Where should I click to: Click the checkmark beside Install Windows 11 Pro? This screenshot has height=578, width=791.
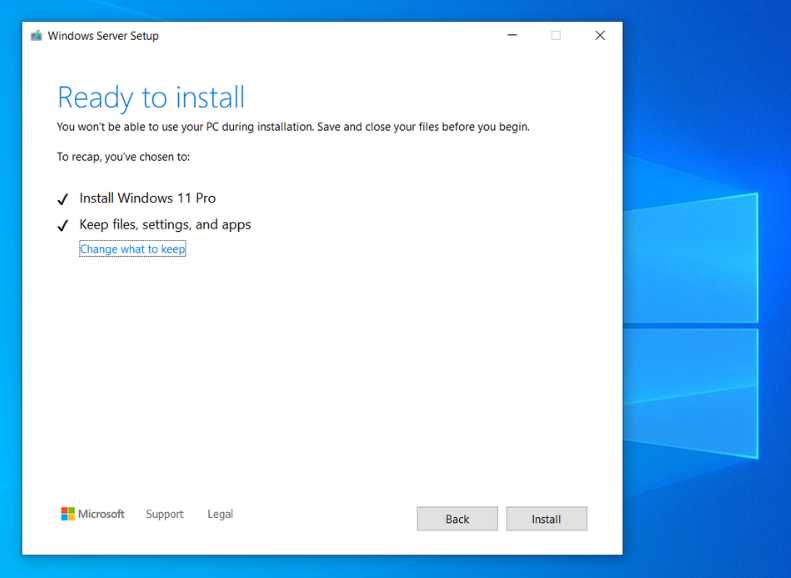(x=63, y=199)
